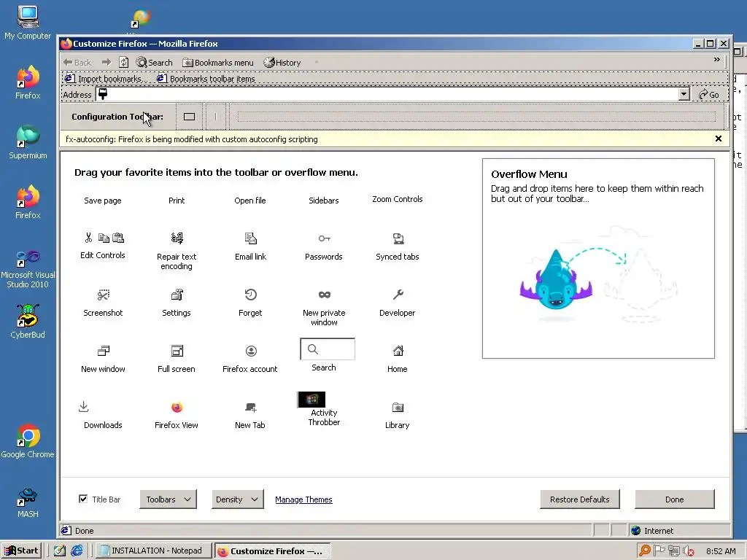Expand the address bar dropdown arrow
Viewport: 747px width, 560px height.
pos(684,94)
